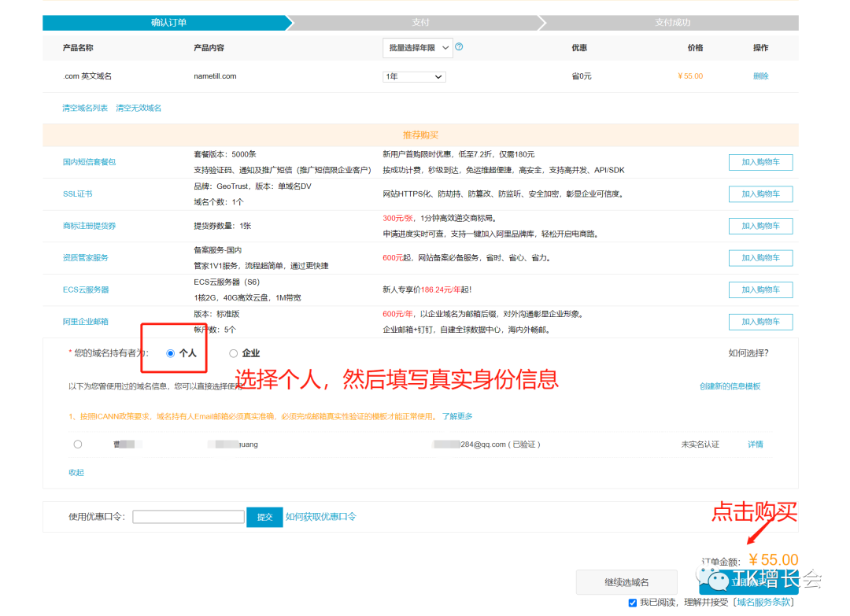The width and height of the screenshot is (850, 616).
Task: Select the saved identity template radio button
Action: pyautogui.click(x=78, y=444)
